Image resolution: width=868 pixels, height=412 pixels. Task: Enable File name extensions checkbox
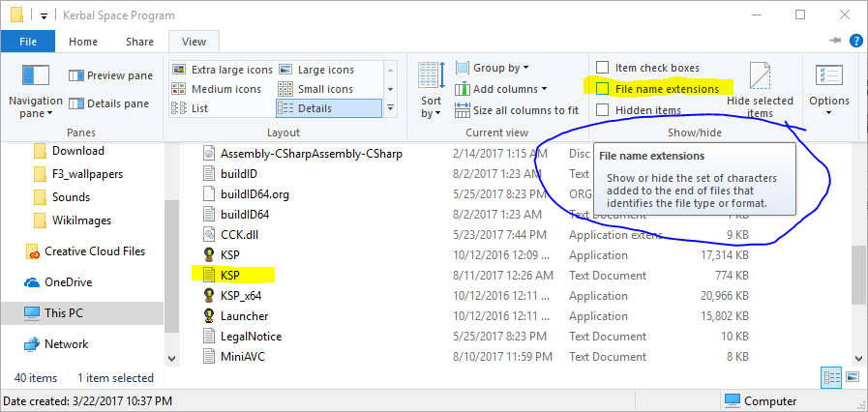(x=602, y=88)
